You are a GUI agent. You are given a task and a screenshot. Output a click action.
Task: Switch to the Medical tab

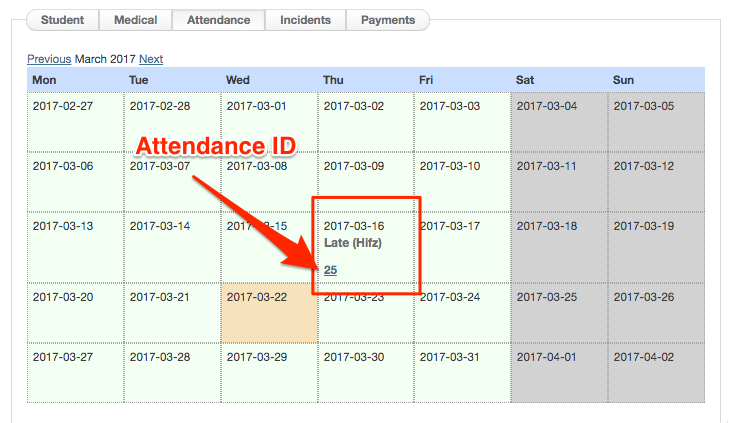[x=135, y=20]
